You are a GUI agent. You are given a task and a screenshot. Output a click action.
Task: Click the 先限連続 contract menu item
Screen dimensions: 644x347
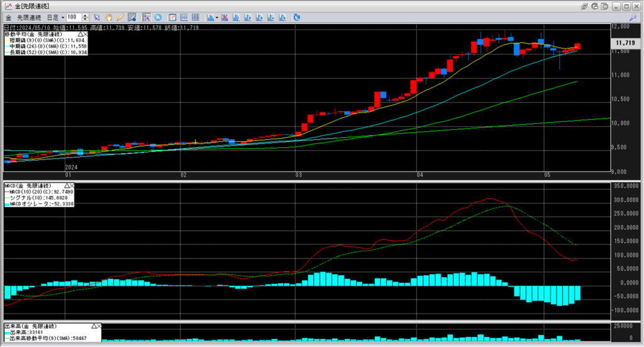click(x=28, y=17)
